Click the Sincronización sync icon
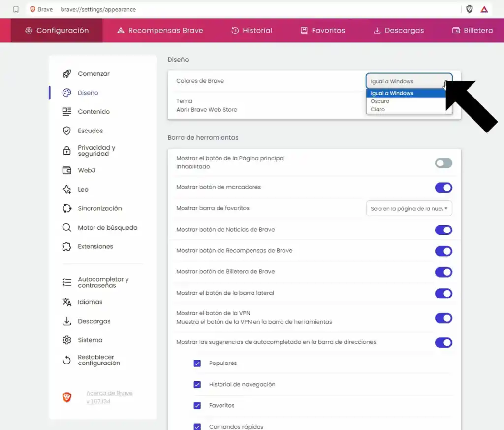 (66, 208)
